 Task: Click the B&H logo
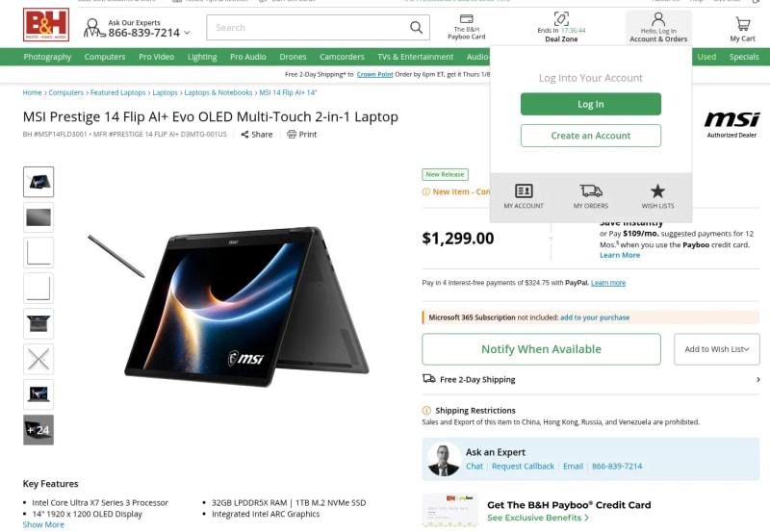coord(46,25)
